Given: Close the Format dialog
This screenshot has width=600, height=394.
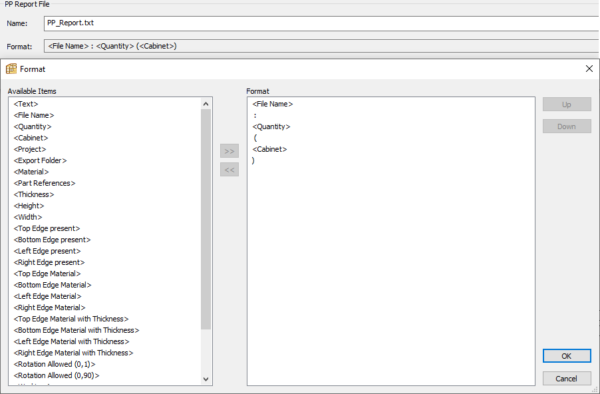Looking at the screenshot, I should (x=589, y=68).
